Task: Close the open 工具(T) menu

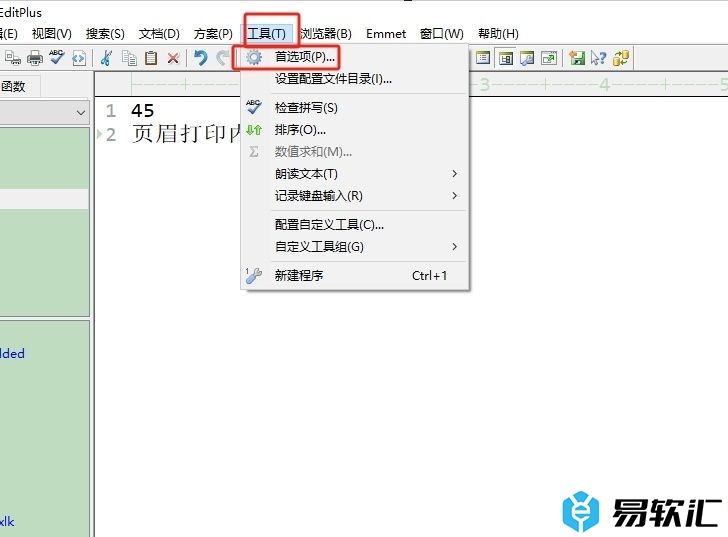Action: pyautogui.click(x=267, y=33)
